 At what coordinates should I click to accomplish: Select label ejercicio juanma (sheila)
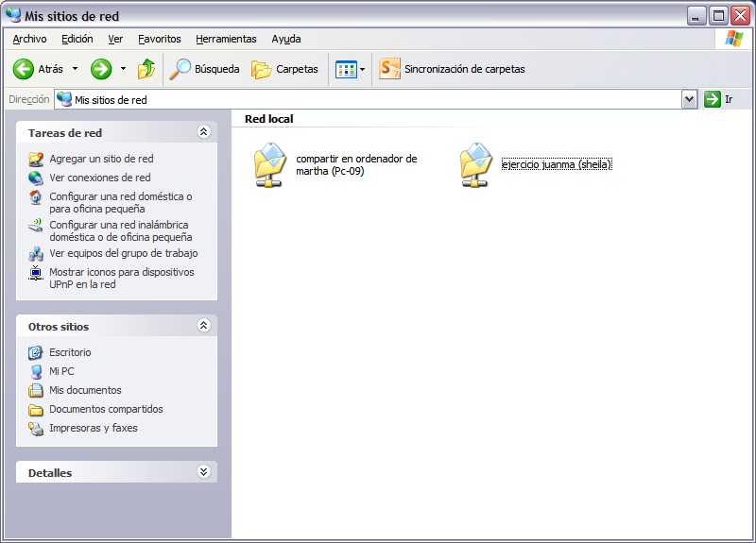tap(557, 164)
